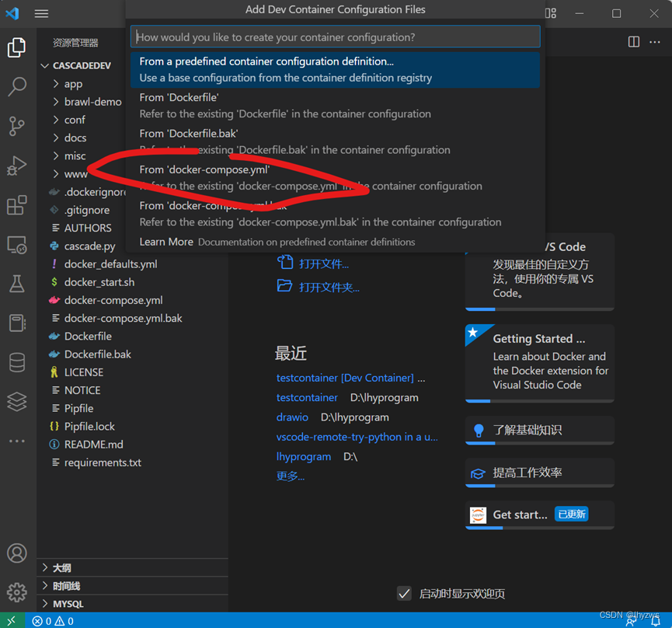The image size is (672, 628).
Task: Open Getting Started with Docker walkthrough
Action: coord(540,363)
